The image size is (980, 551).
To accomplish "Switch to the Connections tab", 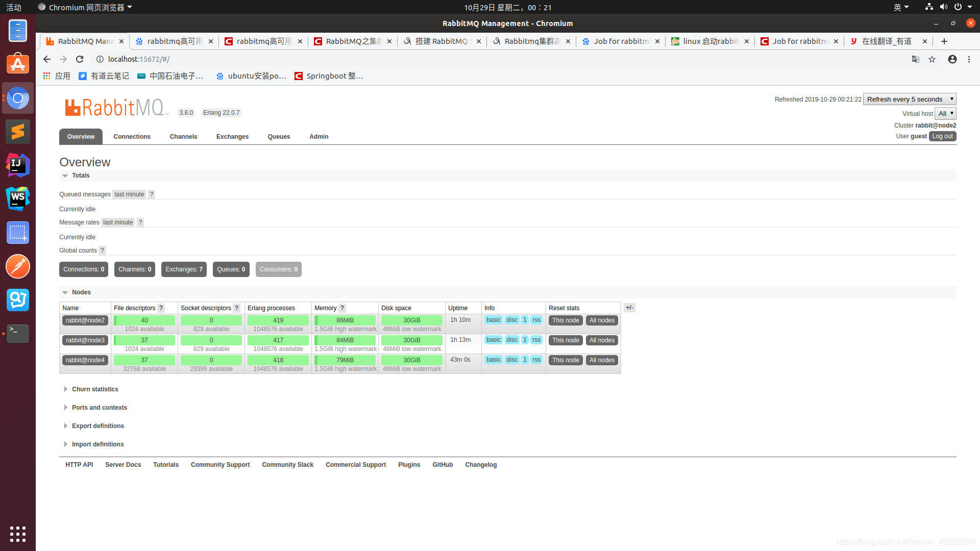I will point(132,137).
